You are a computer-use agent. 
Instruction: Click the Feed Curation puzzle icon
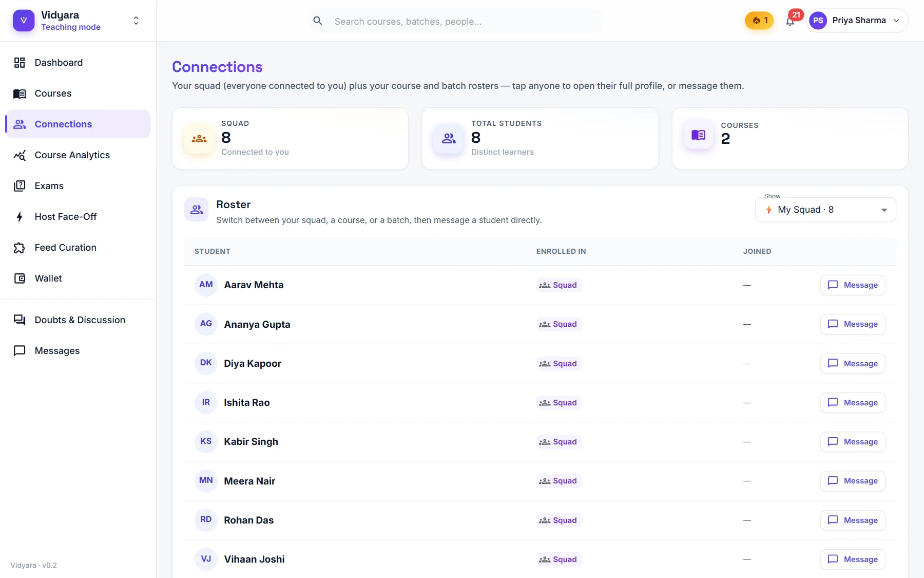click(x=20, y=248)
